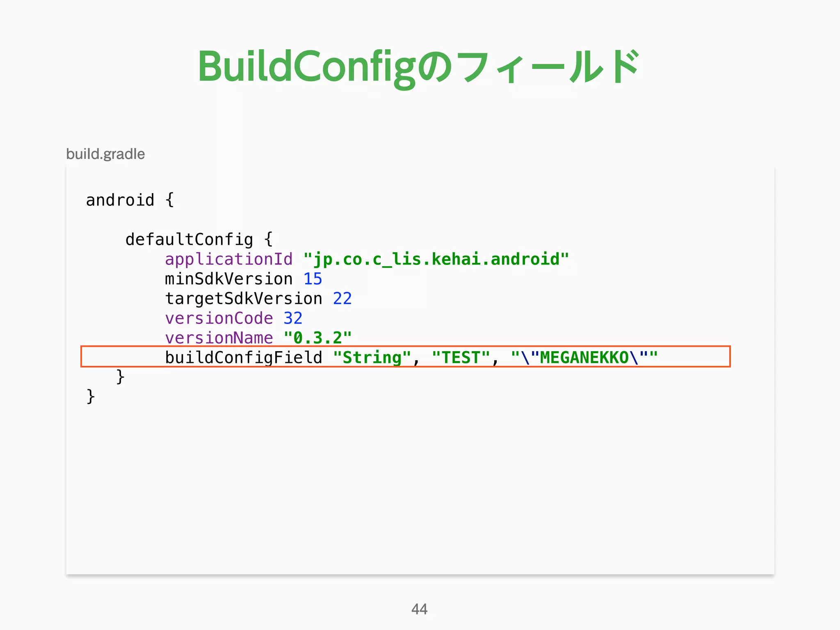Click the versionCode value 32
The image size is (840, 630).
tap(293, 318)
